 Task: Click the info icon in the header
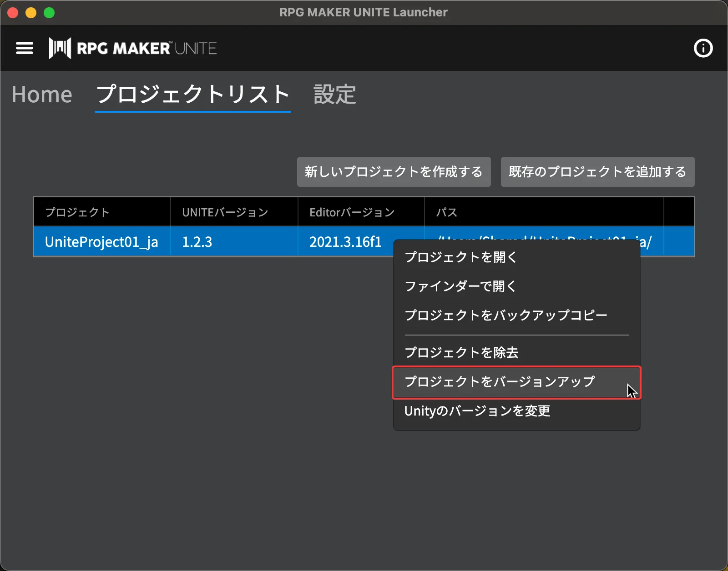click(703, 48)
